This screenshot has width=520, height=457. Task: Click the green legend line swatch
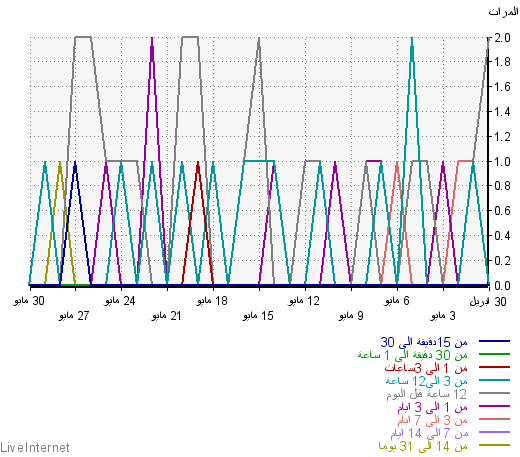tap(494, 354)
